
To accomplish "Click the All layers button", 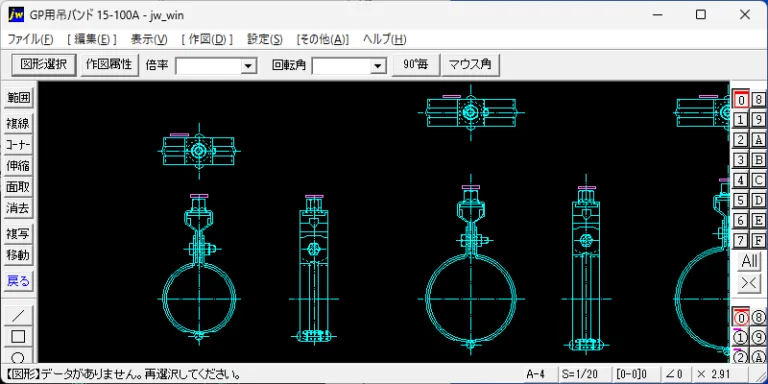I will [749, 261].
